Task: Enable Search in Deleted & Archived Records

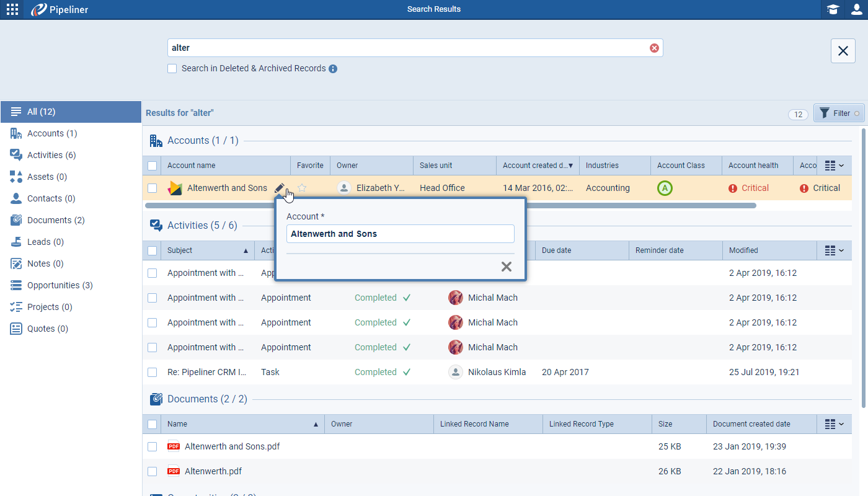Action: click(x=172, y=69)
